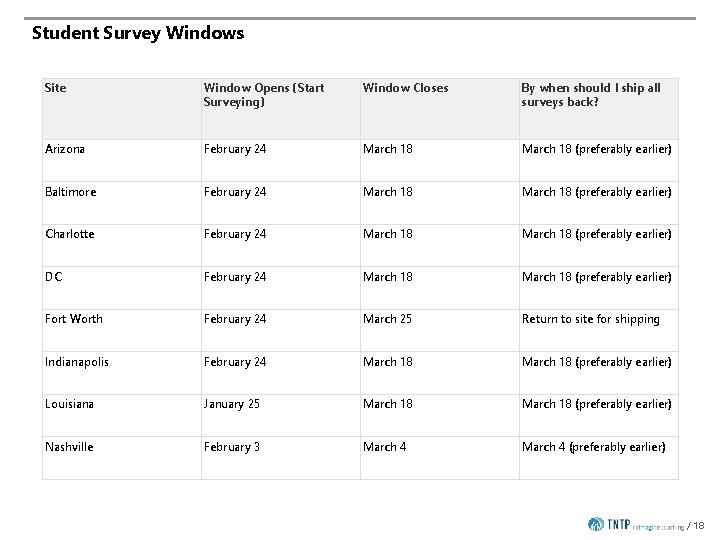Click the Window Opens column header
720x540 pixels.
point(264,95)
